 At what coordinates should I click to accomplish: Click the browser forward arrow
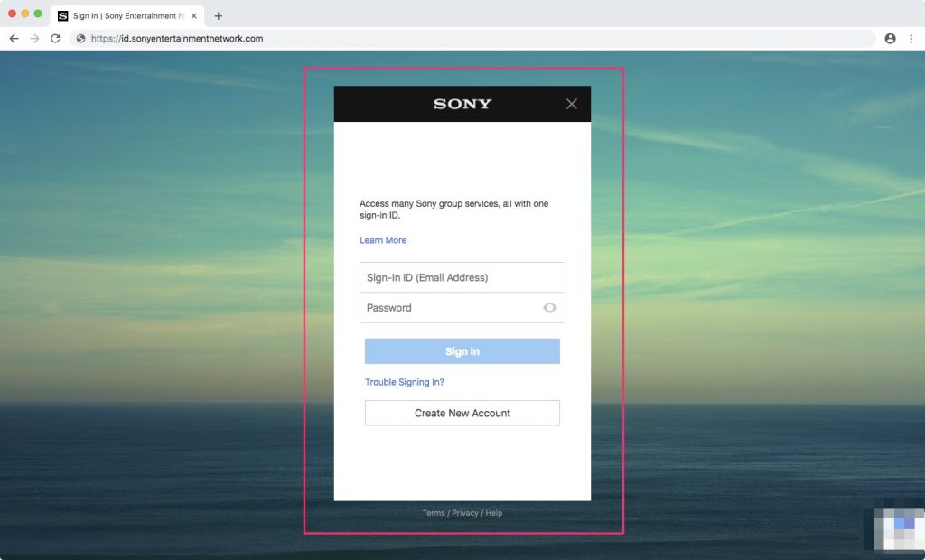pos(34,38)
